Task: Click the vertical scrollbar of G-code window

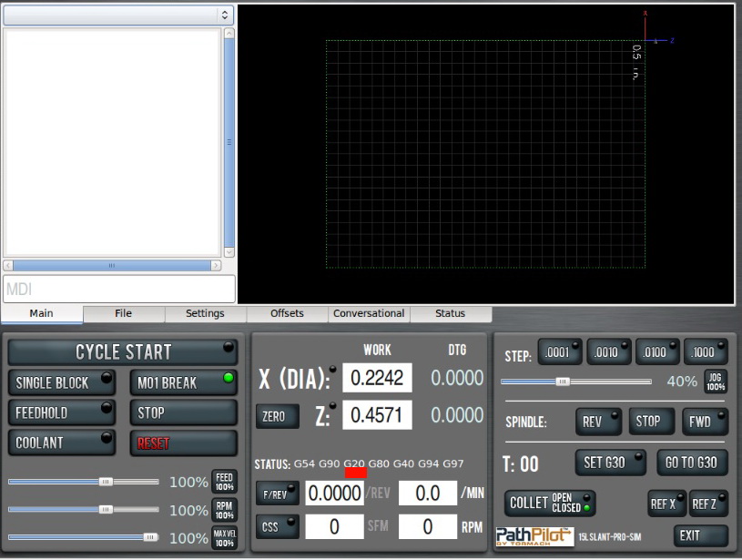Action: (229, 143)
